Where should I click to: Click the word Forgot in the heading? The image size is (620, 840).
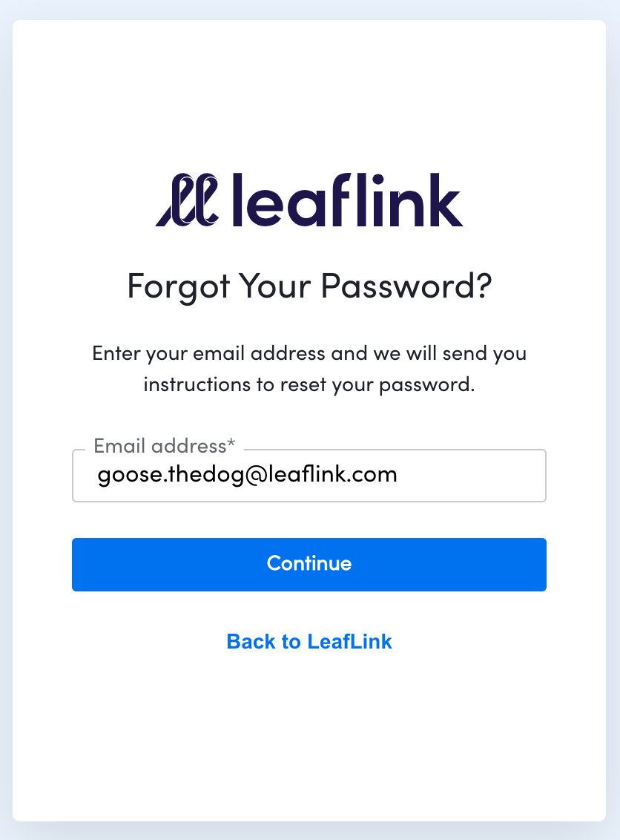(x=178, y=286)
